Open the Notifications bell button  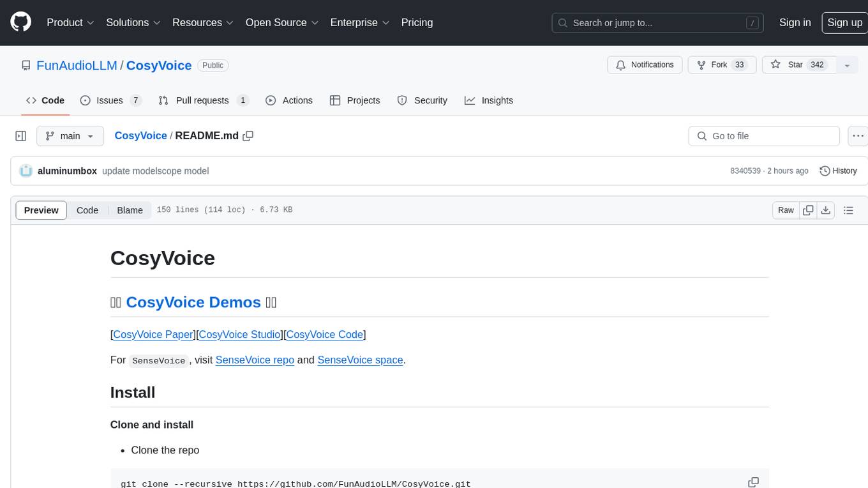[x=645, y=65]
